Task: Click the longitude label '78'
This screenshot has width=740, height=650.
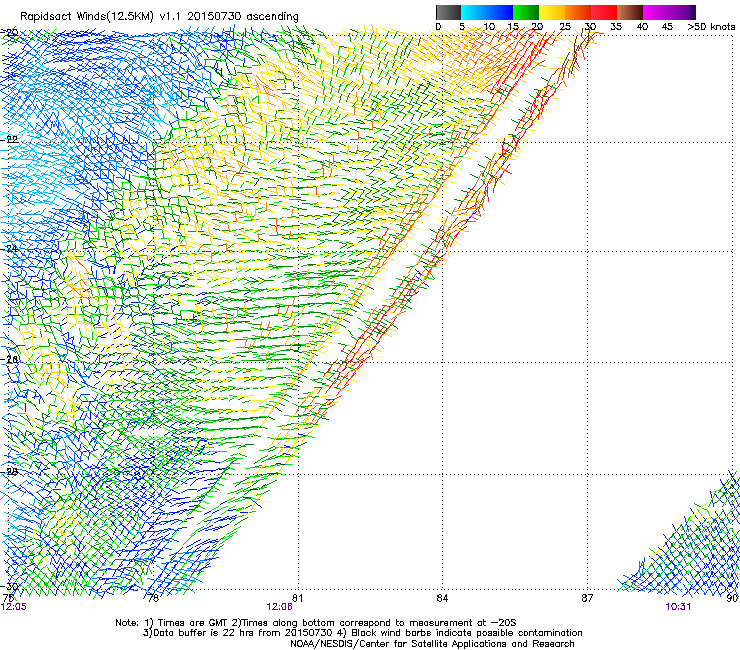Action: coord(153,598)
